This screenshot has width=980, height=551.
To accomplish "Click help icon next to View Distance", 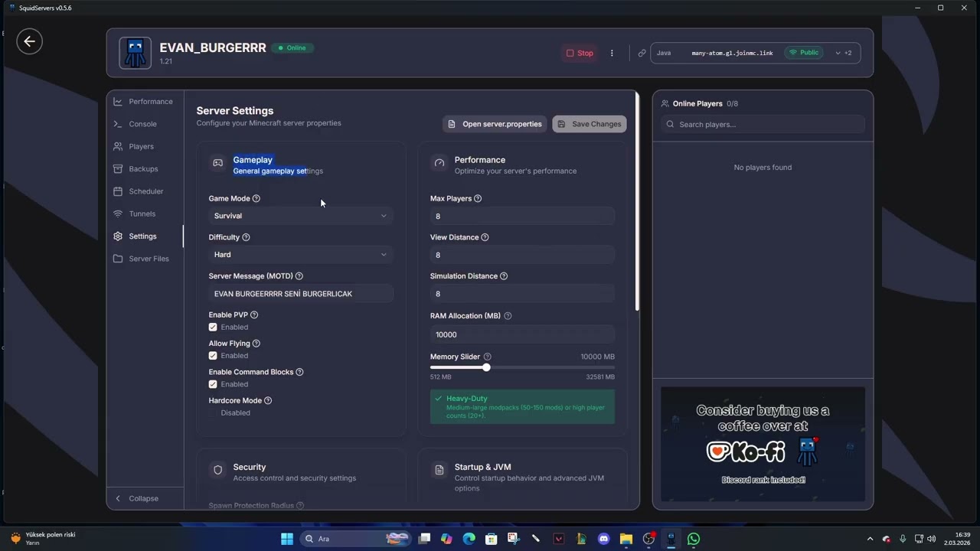I will point(485,237).
